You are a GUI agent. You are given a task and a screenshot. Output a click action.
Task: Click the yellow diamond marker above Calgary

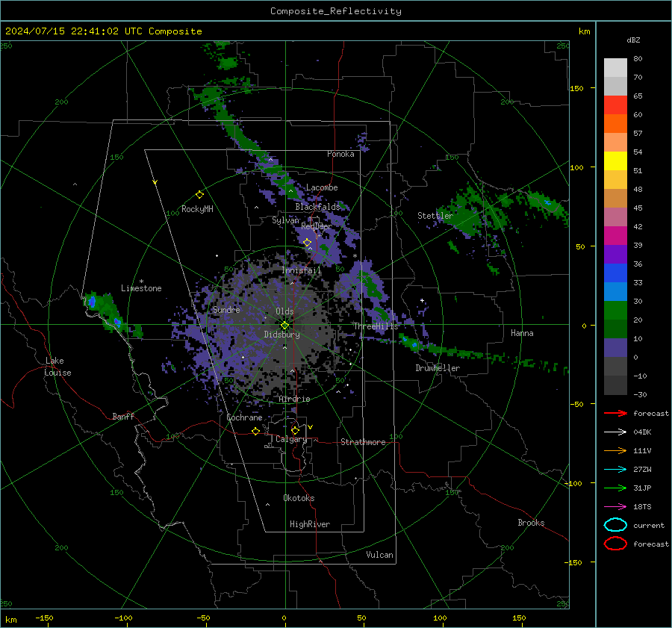click(295, 430)
